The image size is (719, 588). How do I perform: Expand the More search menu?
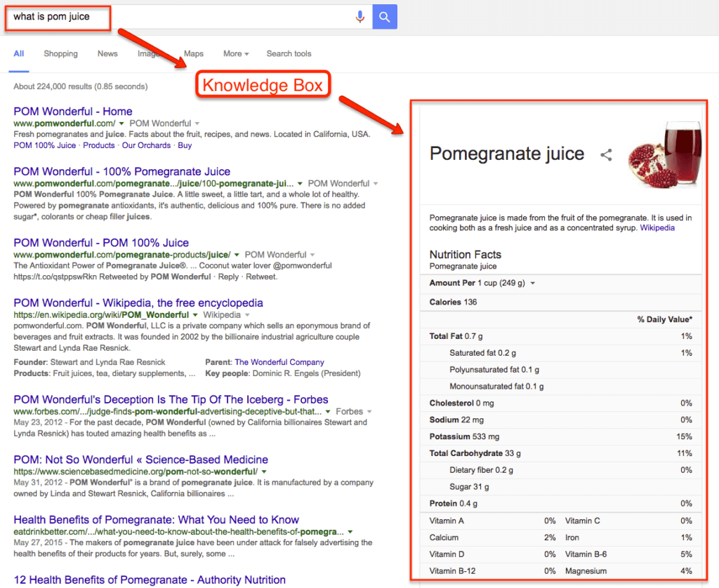[x=236, y=53]
